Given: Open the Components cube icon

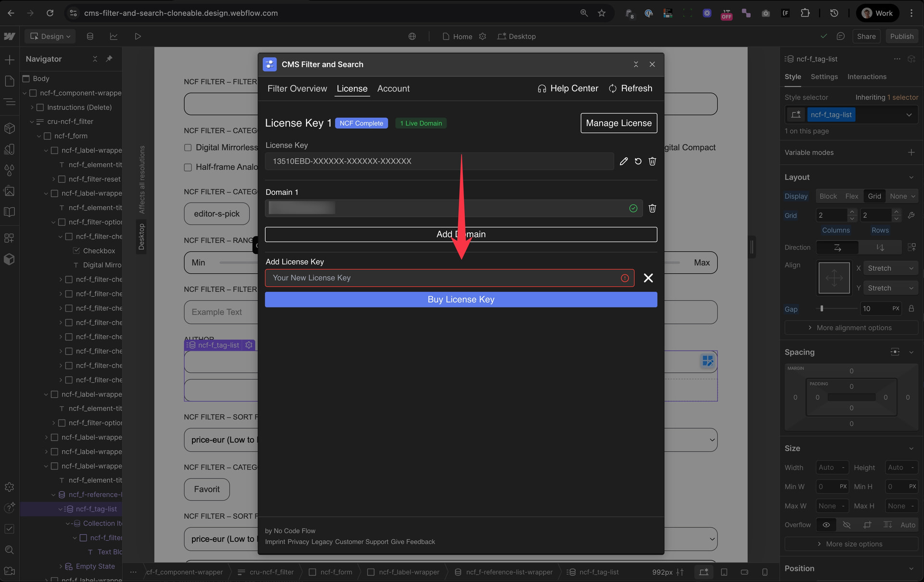Looking at the screenshot, I should (9, 128).
